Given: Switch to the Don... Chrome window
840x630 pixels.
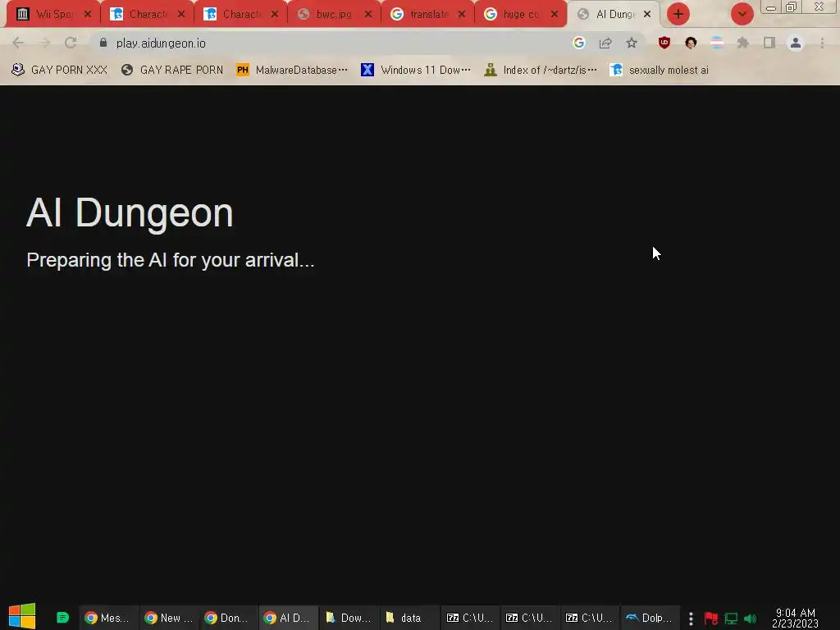Looking at the screenshot, I should click(228, 618).
